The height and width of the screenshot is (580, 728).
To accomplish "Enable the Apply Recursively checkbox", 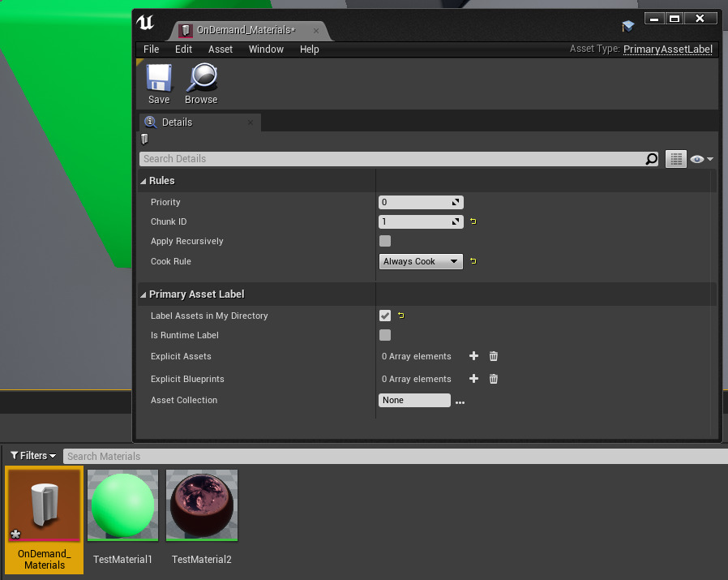I will [385, 241].
